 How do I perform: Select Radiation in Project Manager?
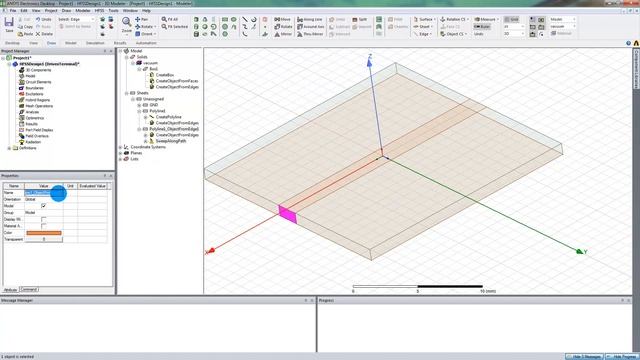pyautogui.click(x=33, y=142)
